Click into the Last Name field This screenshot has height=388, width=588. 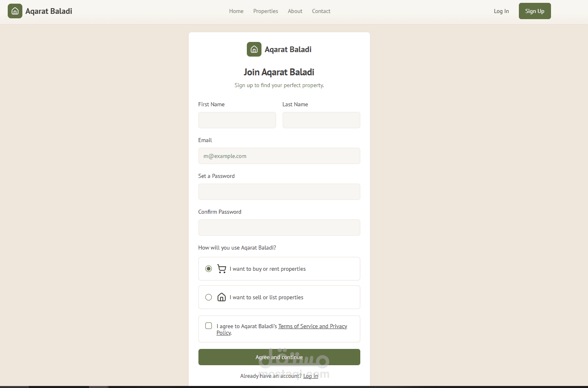(321, 120)
